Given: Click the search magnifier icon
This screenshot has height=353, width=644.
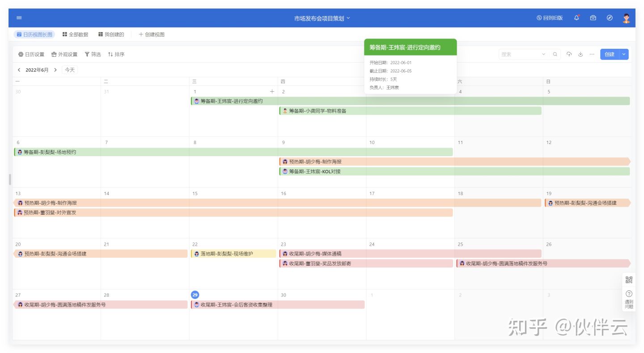Looking at the screenshot, I should pyautogui.click(x=555, y=54).
